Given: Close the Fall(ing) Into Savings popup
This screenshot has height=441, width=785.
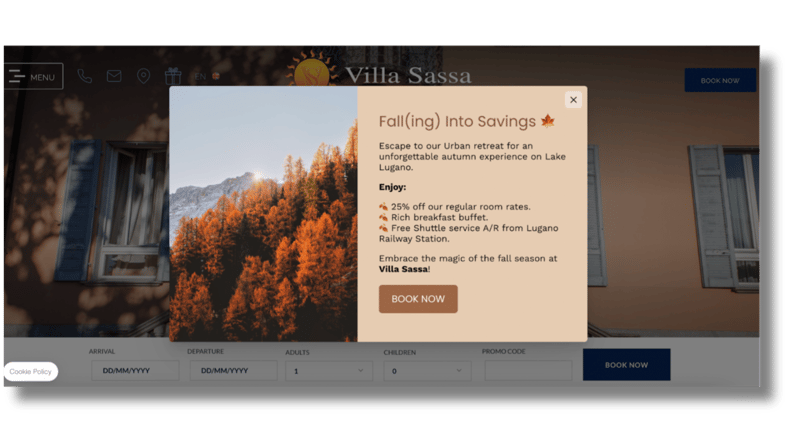Looking at the screenshot, I should point(573,100).
